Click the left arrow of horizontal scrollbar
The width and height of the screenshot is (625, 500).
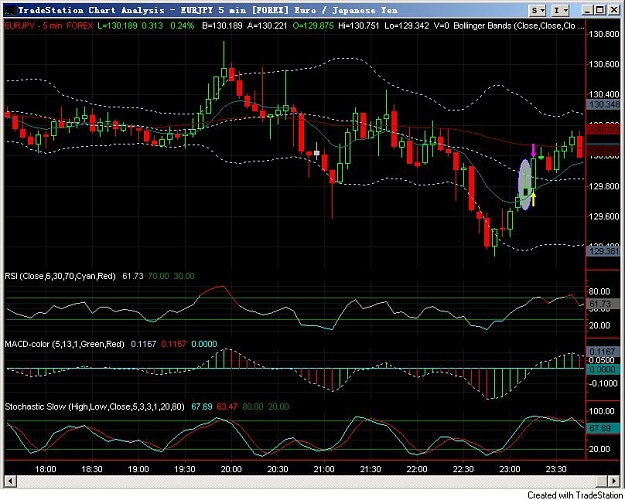[10, 480]
